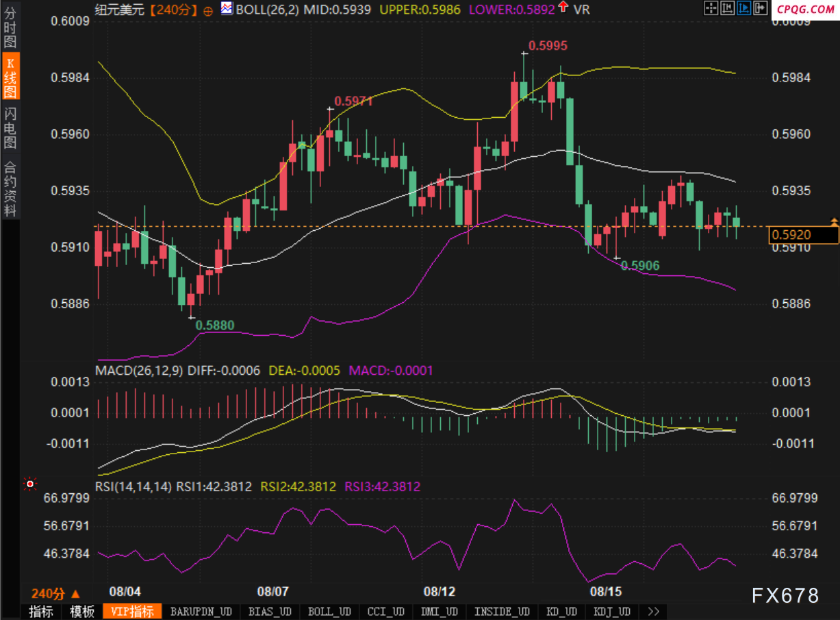Toggle the crosshair cursor icon
This screenshot has width=840, height=620.
(711, 8)
